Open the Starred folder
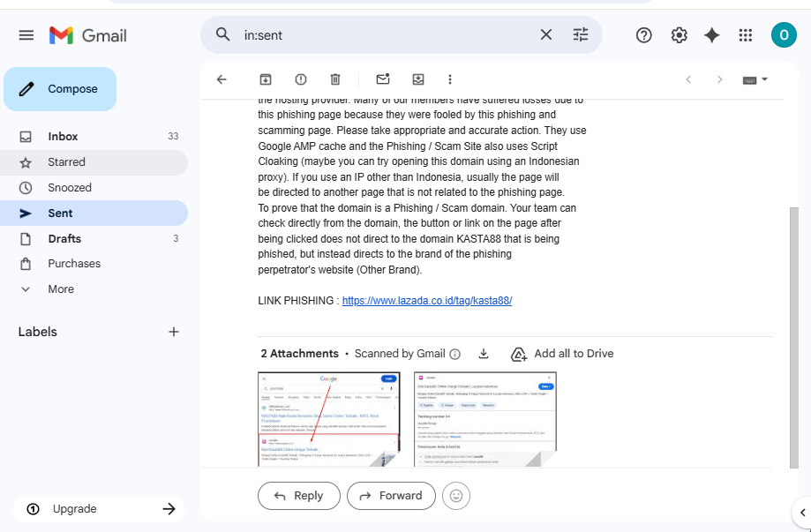This screenshot has width=811, height=532. (x=94, y=162)
